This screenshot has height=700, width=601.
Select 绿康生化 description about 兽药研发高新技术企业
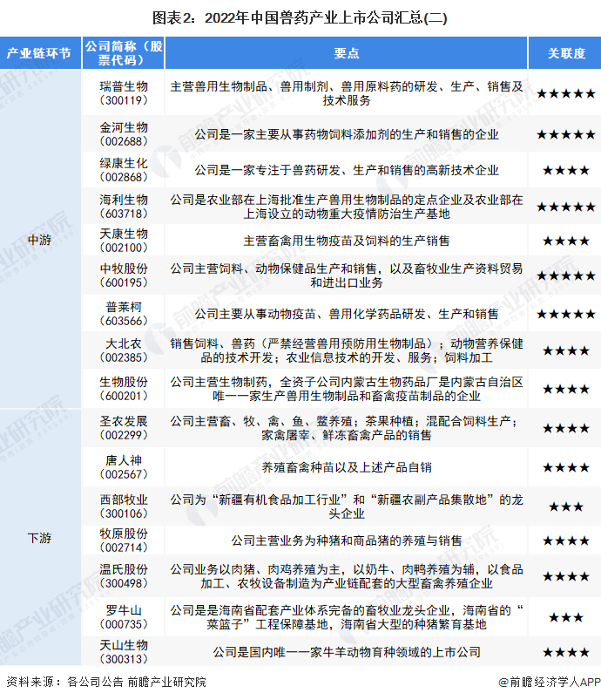(x=347, y=170)
